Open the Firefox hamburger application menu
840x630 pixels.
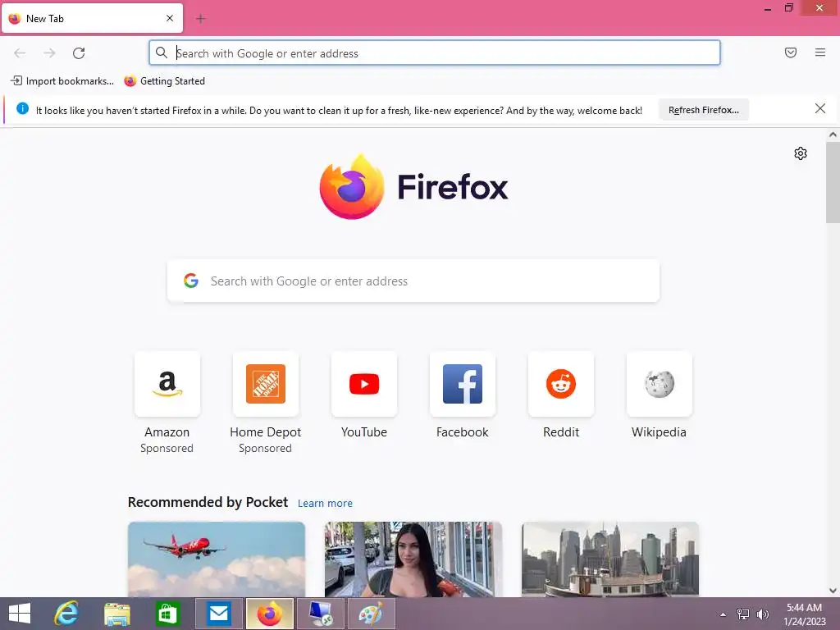point(819,52)
